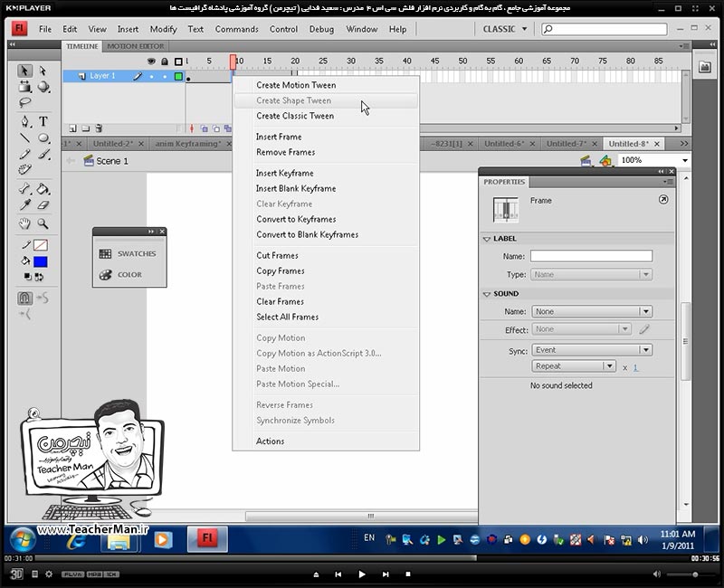Screen dimensions: 724x588
Task: Click the Edit Scene clapper icon
Action: pos(586,160)
